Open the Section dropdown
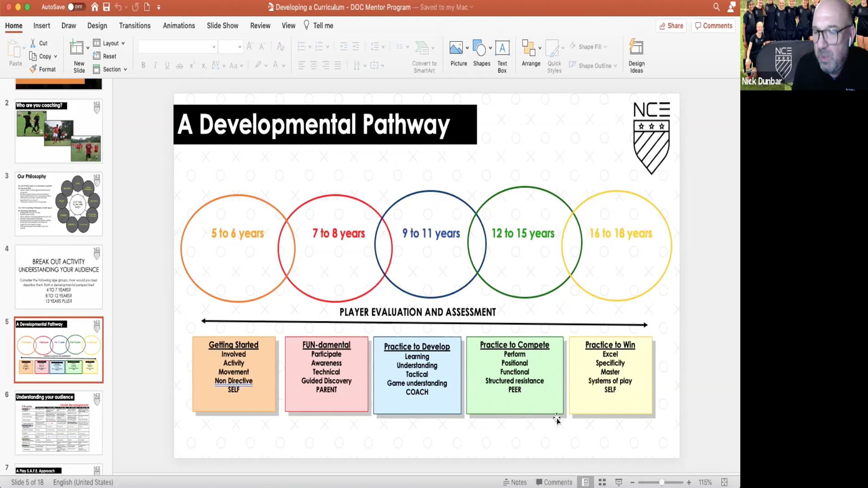The width and height of the screenshot is (868, 488). click(x=110, y=69)
